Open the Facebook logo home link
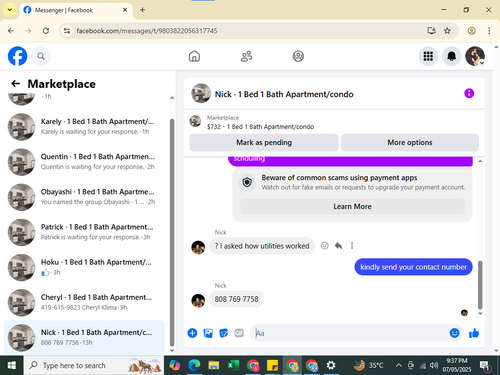 pyautogui.click(x=17, y=56)
